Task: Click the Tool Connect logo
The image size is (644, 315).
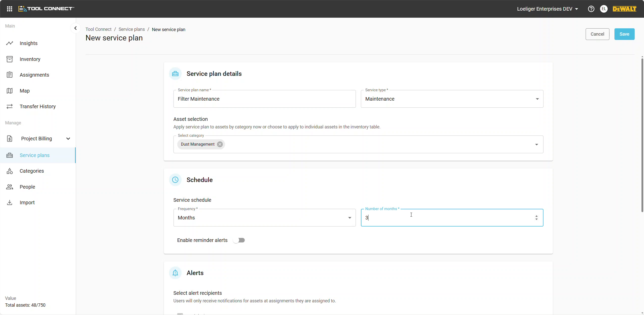Action: click(x=46, y=9)
